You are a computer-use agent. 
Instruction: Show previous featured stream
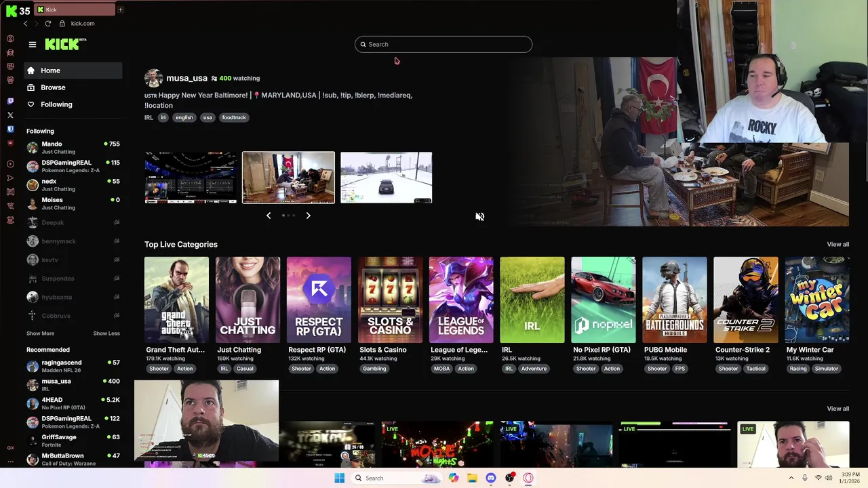[269, 216]
